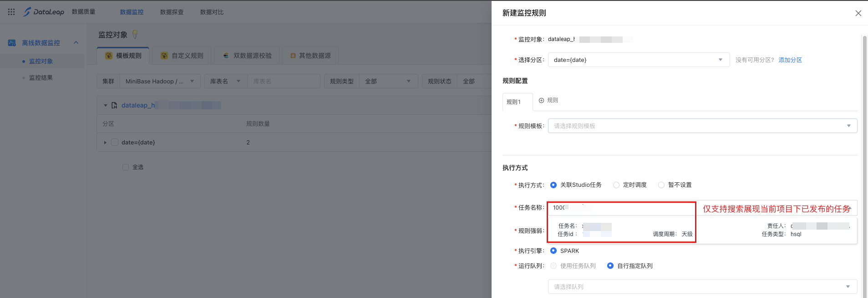Viewport: 868px width, 298px height.
Task: Open the 其他数据源 tab
Action: point(310,56)
